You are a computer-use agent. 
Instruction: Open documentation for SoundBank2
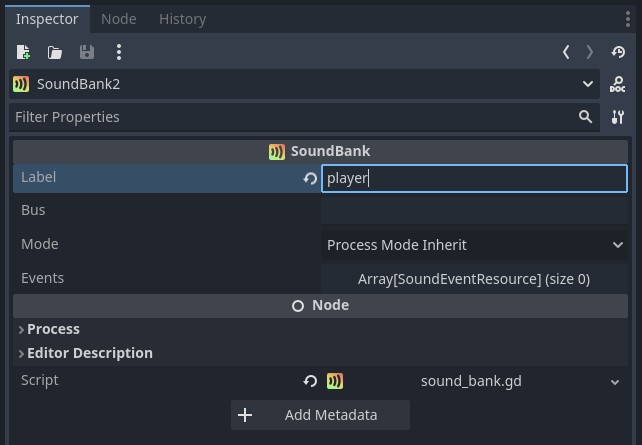click(618, 85)
